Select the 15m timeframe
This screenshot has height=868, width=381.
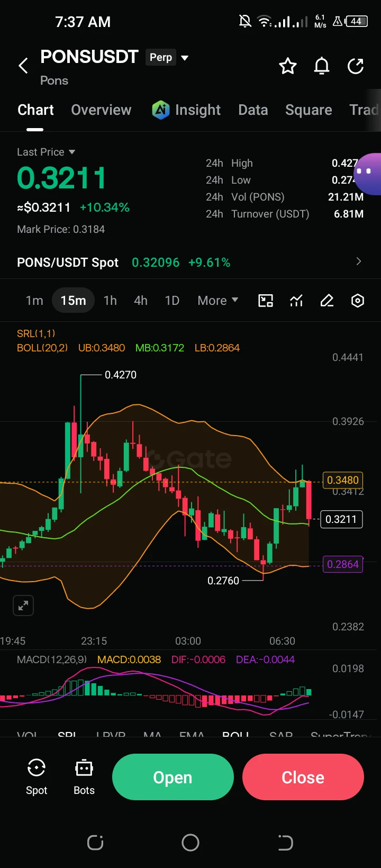click(x=73, y=301)
